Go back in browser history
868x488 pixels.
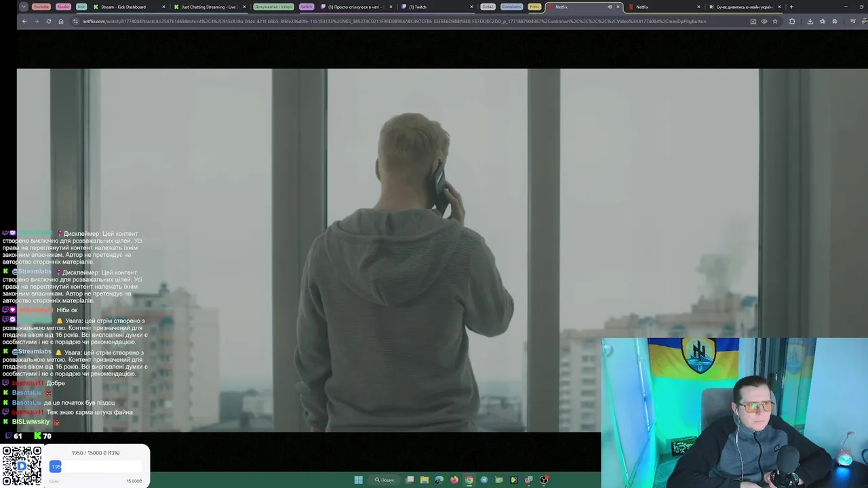[x=24, y=21]
